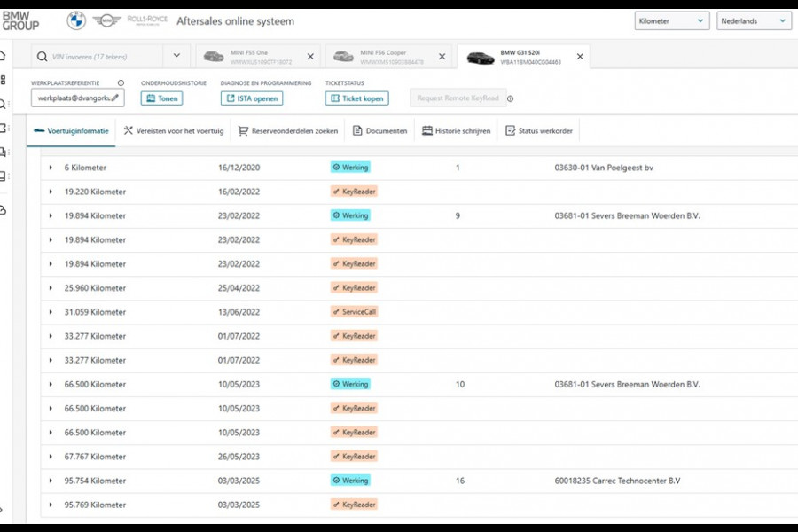This screenshot has width=798, height=532.
Task: Click the BMW roundel logo
Action: point(76,21)
